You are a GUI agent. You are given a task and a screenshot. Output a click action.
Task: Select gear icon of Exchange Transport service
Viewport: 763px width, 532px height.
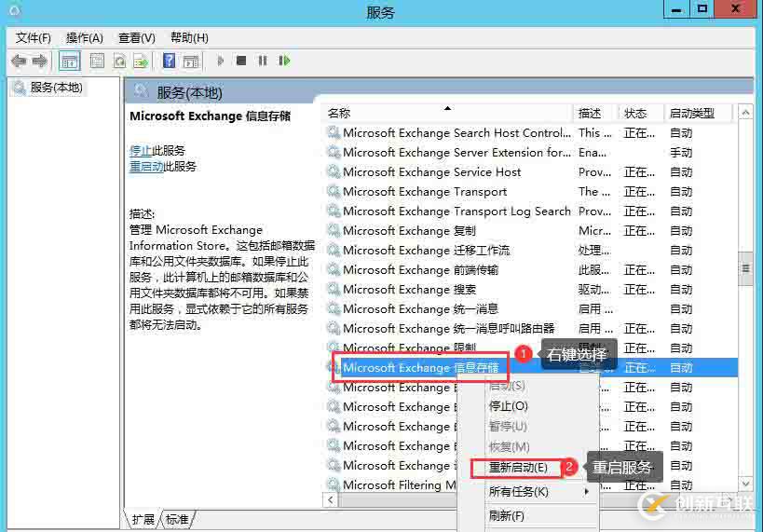coord(334,191)
